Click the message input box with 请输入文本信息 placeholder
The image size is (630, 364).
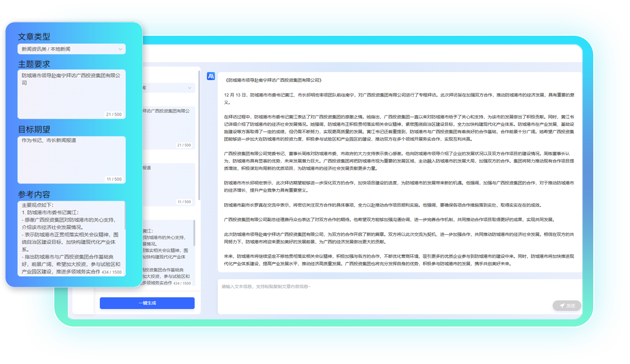(x=384, y=293)
